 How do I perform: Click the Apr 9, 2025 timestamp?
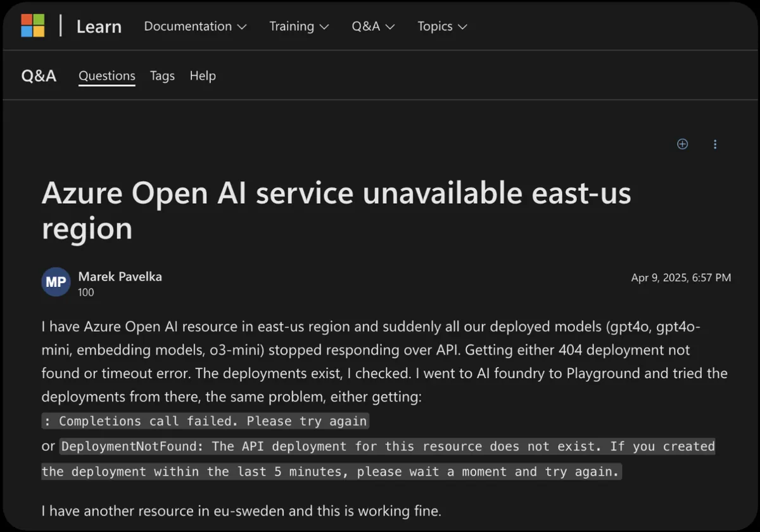pyautogui.click(x=681, y=277)
